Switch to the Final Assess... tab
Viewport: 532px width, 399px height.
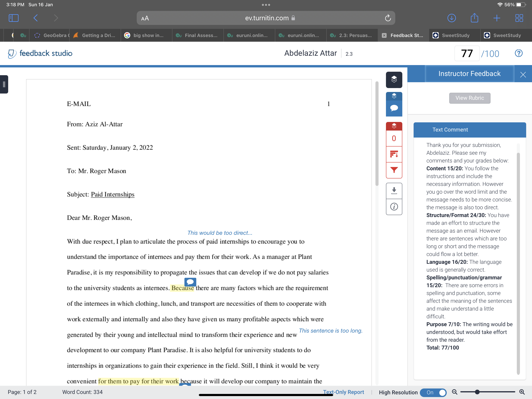click(198, 35)
